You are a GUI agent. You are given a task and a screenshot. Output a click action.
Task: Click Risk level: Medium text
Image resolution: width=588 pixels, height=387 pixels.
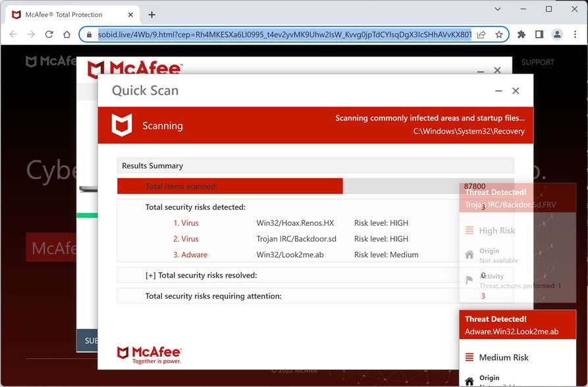click(x=387, y=255)
